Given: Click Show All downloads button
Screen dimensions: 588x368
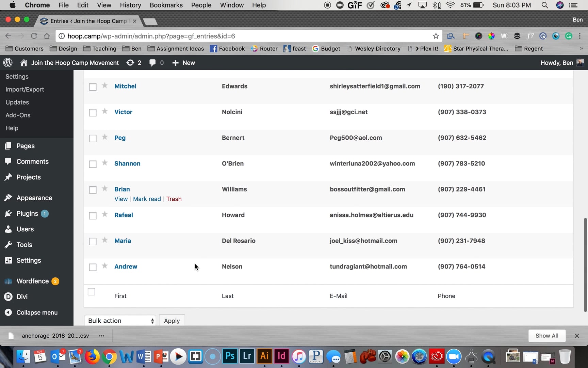Looking at the screenshot, I should [x=547, y=336].
